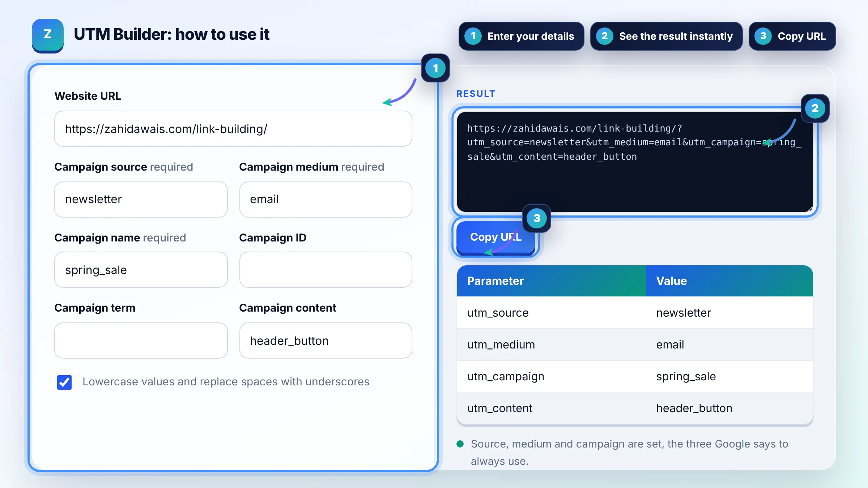This screenshot has height=488, width=868.
Task: Click the Value column header
Action: tap(729, 281)
